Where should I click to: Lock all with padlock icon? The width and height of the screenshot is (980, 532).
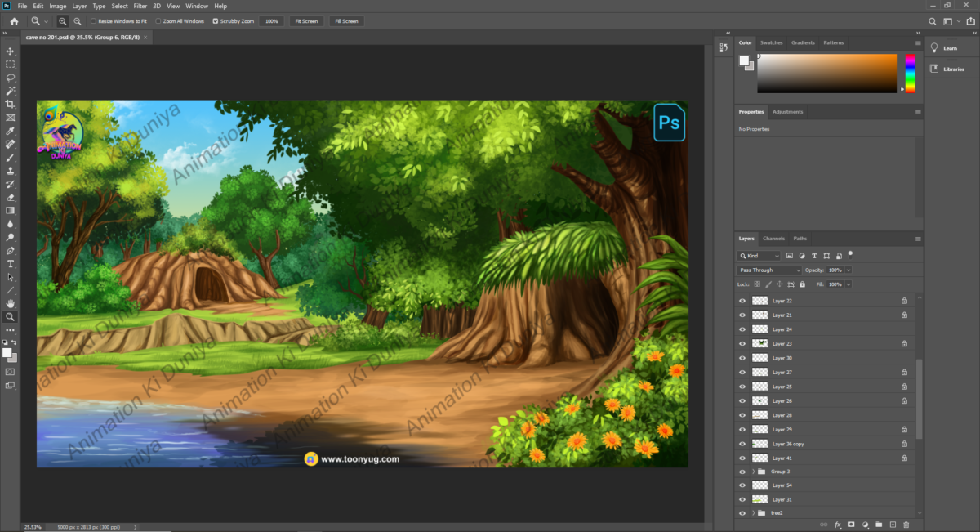(802, 284)
